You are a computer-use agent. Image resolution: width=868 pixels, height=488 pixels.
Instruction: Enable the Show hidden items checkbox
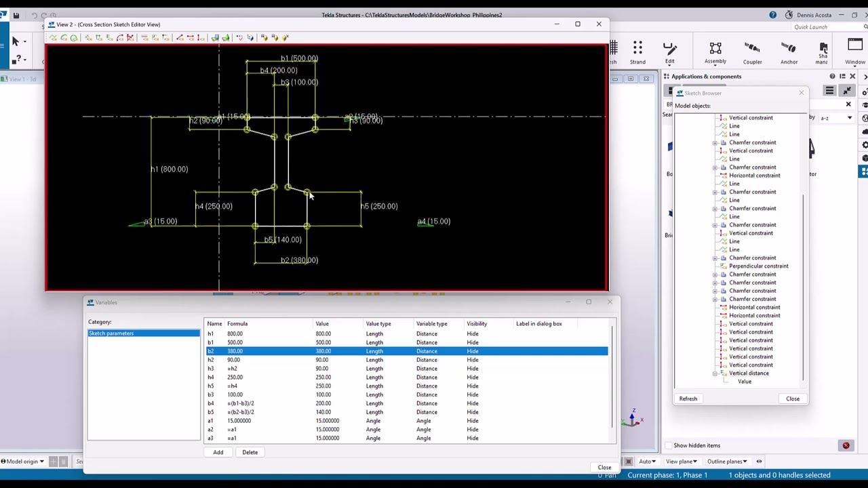[x=669, y=445]
